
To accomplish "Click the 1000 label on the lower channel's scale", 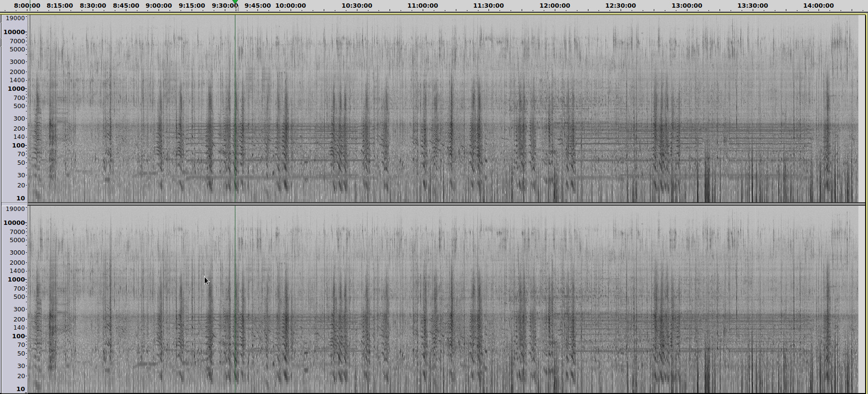I will (16, 280).
